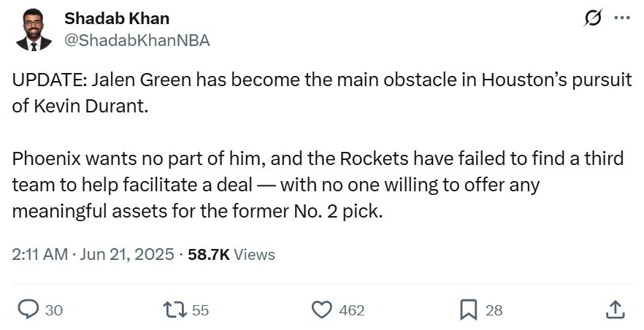Open Shadab Khan's profile picture
Viewport: 644px width, 330px height.
34,29
